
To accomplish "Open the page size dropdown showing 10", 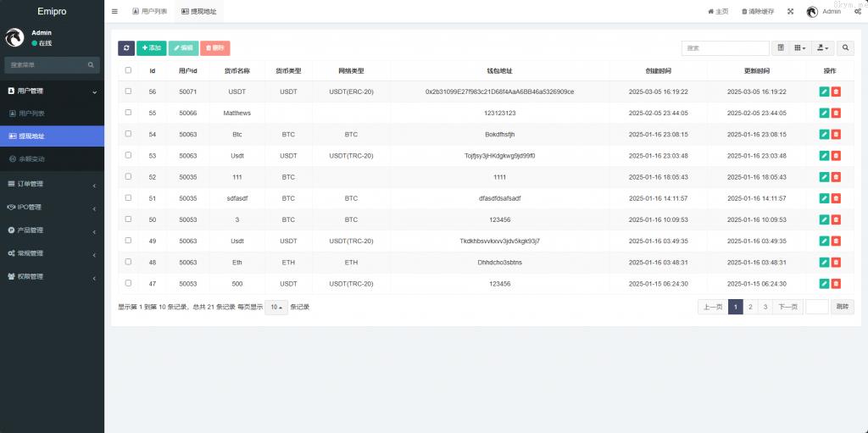I will 276,307.
